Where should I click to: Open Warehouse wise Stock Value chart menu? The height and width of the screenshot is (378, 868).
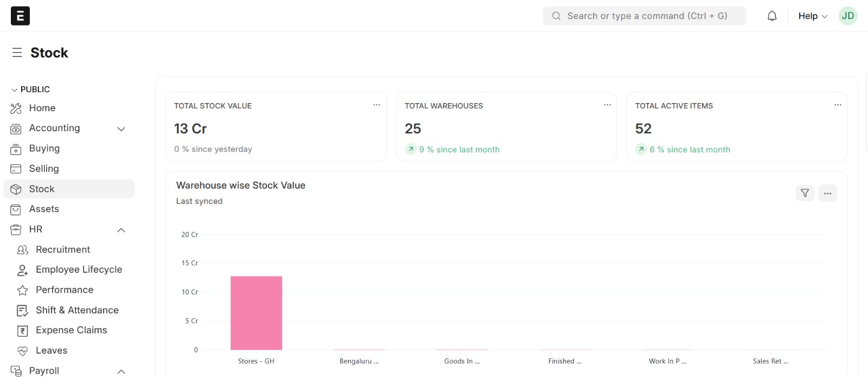point(827,193)
